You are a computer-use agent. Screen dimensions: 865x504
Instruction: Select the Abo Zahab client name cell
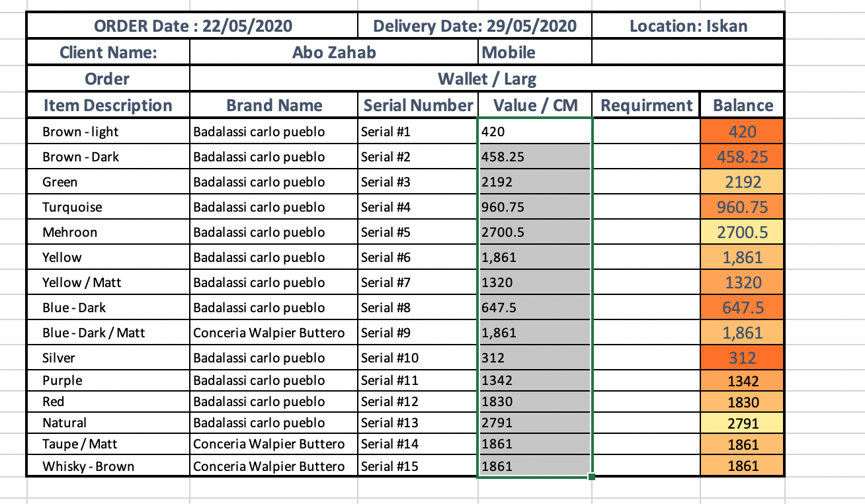pyautogui.click(x=333, y=52)
